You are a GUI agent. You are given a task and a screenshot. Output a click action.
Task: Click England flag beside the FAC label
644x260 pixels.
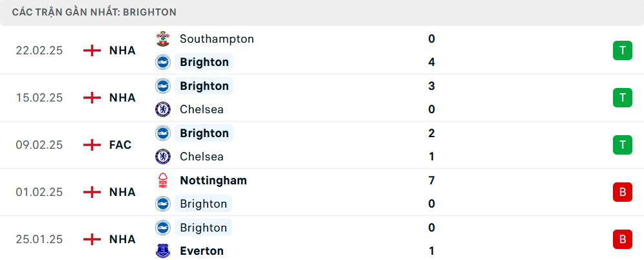click(92, 145)
